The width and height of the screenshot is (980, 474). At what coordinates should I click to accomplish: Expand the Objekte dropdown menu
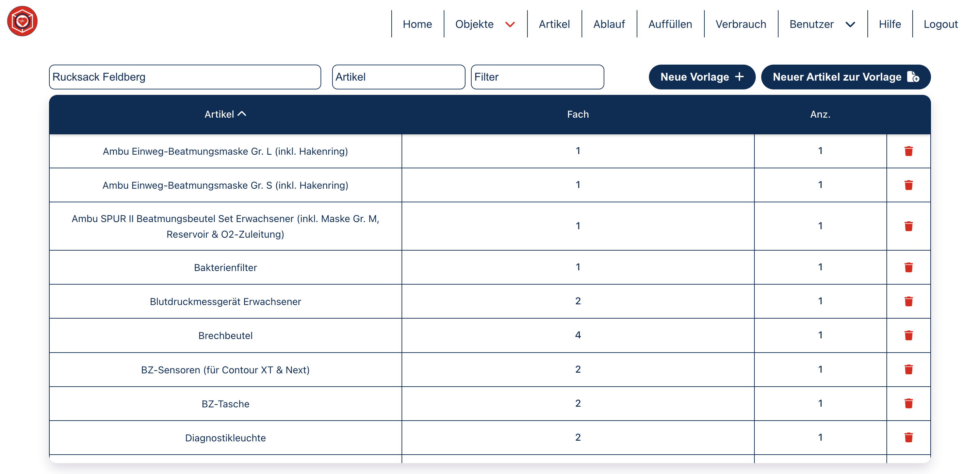[485, 24]
